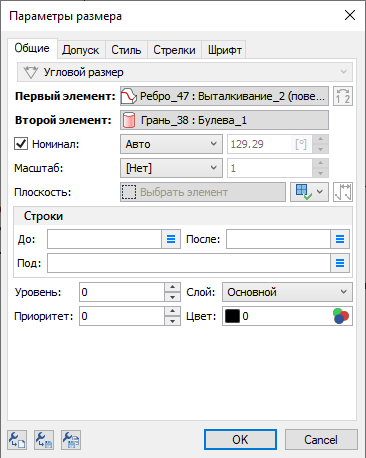Confirm with the OK button

[240, 440]
